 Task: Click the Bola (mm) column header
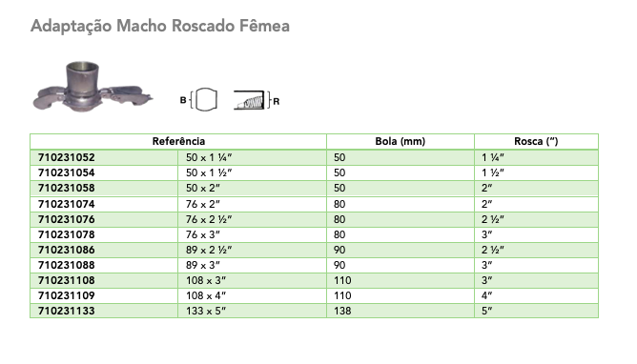[401, 141]
